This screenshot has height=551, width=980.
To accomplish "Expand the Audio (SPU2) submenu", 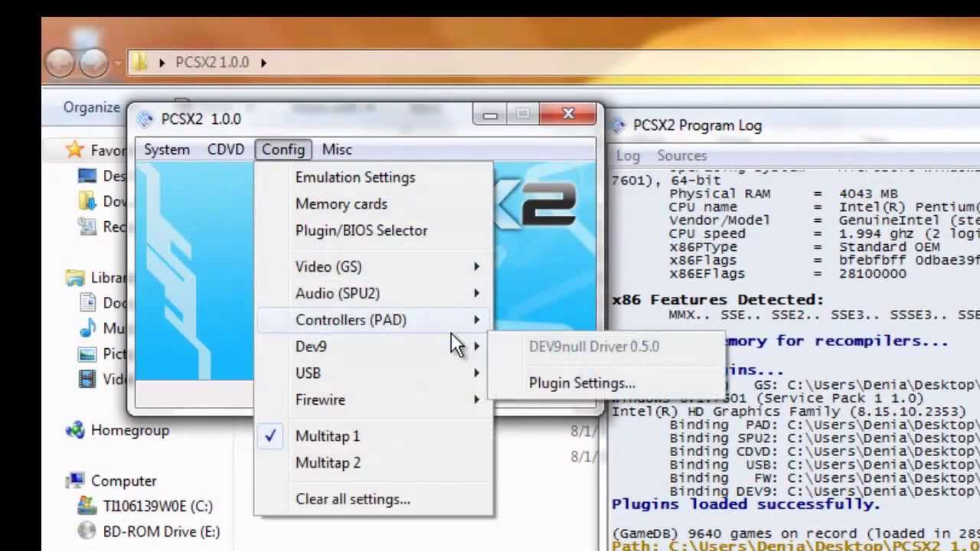I will point(374,294).
